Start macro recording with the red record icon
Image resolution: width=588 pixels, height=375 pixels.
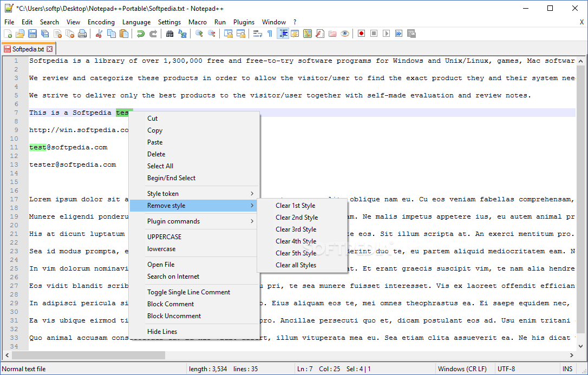[x=361, y=33]
